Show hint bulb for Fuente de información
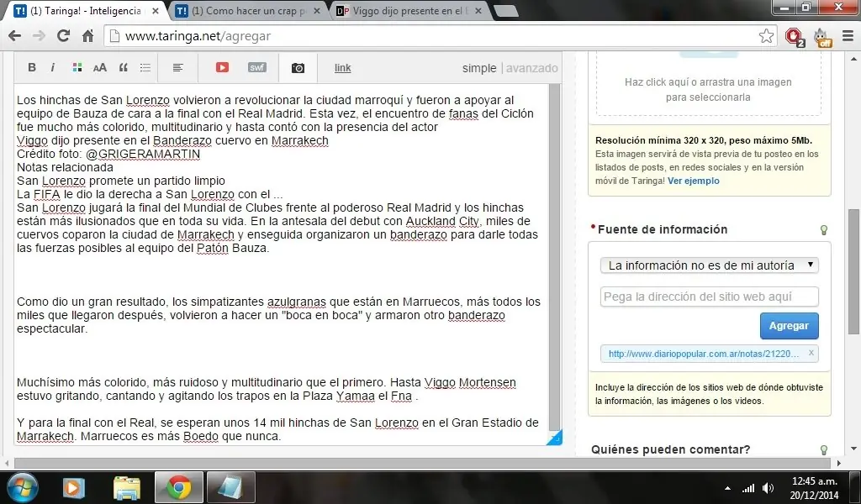 (823, 230)
